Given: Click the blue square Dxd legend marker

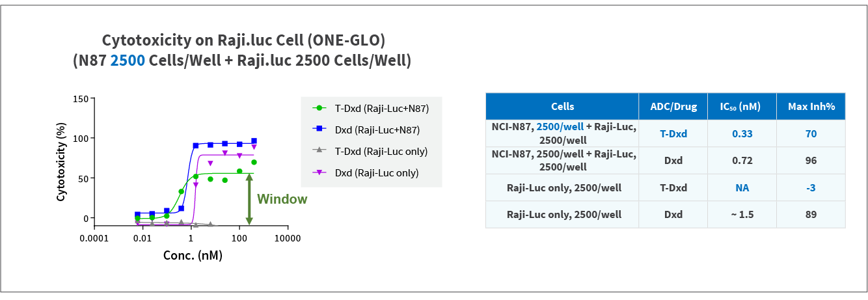Looking at the screenshot, I should click(319, 130).
